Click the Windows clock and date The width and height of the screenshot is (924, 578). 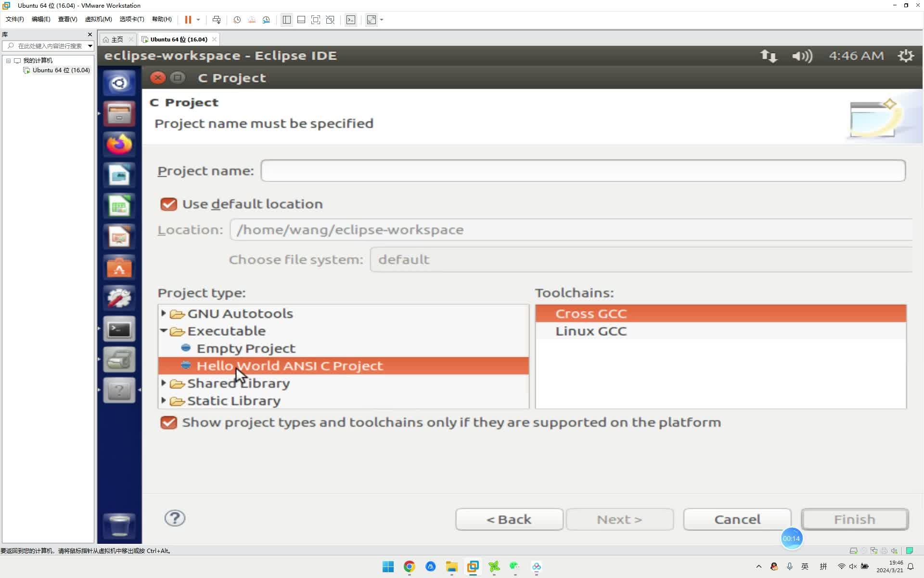[x=890, y=566]
